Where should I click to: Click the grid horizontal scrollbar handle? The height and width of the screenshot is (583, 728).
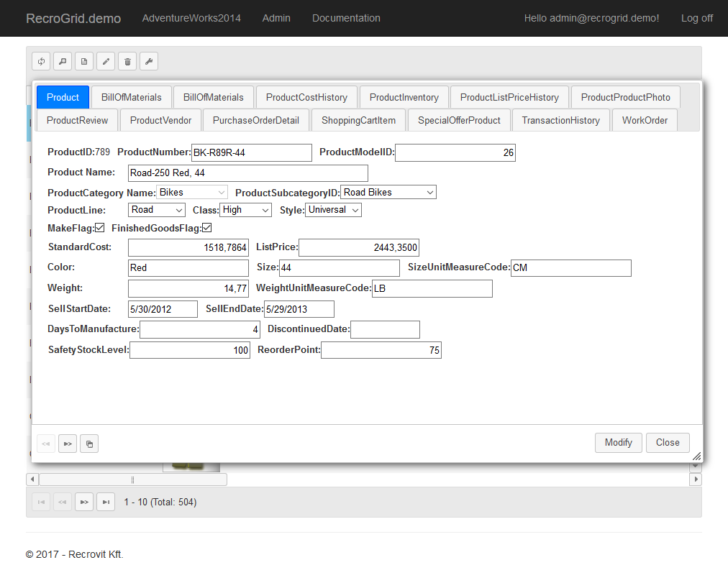point(133,479)
